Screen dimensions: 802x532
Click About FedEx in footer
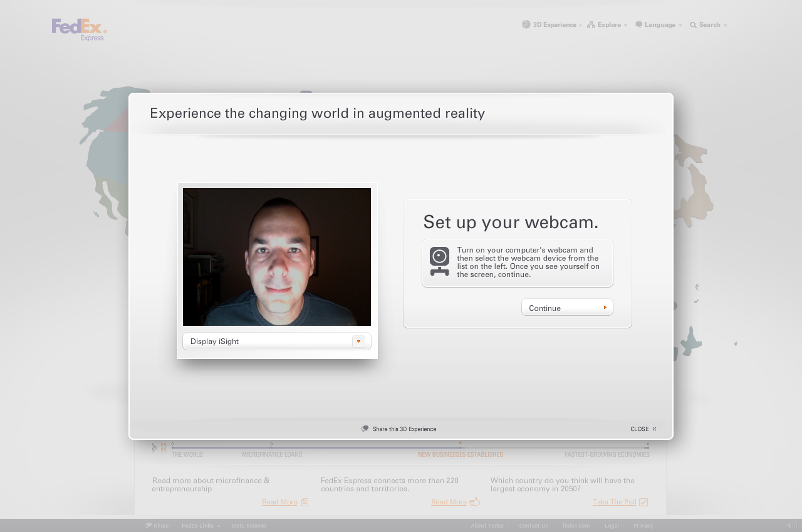pyautogui.click(x=487, y=526)
